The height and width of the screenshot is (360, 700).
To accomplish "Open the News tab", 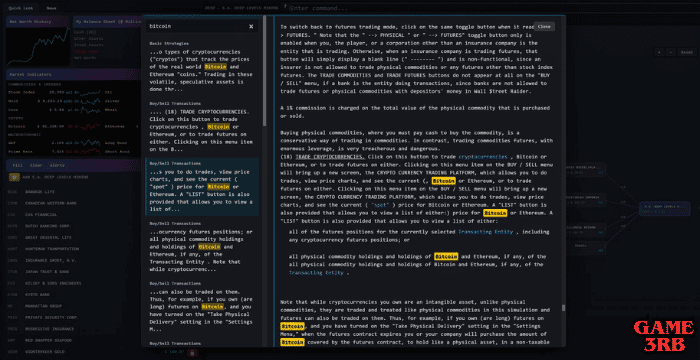I will [x=52, y=8].
